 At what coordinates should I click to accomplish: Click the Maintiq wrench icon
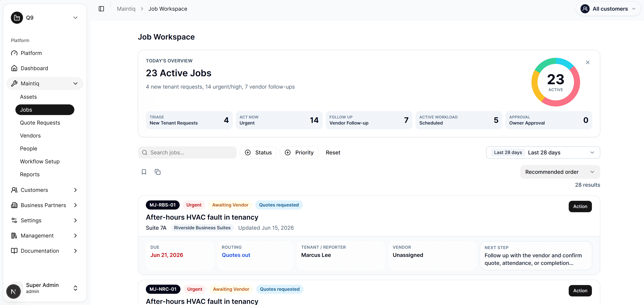point(14,83)
